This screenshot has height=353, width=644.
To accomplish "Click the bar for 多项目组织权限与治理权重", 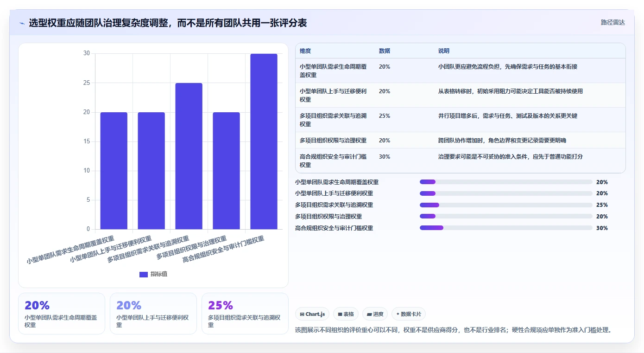I will pos(226,171).
